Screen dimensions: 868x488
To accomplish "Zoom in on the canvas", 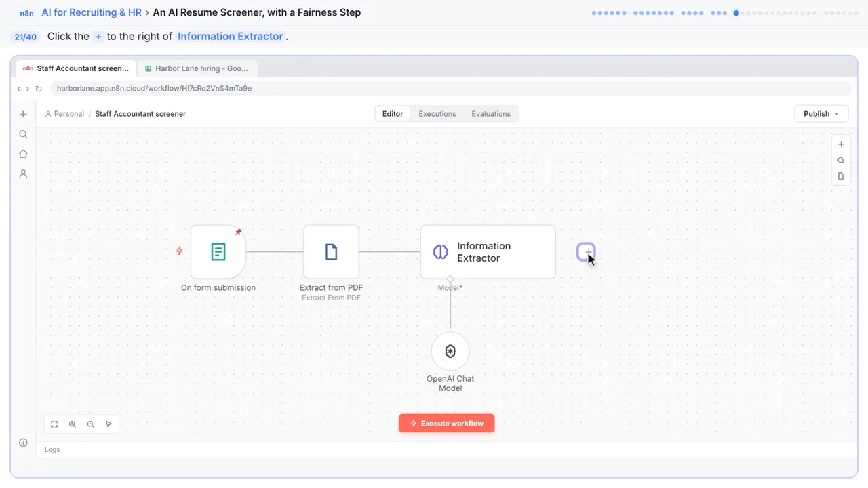I will pyautogui.click(x=73, y=424).
